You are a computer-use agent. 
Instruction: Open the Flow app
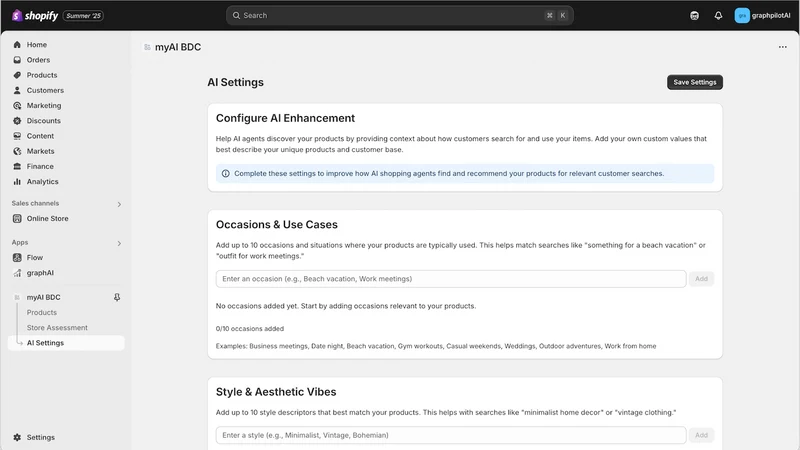[x=35, y=258]
